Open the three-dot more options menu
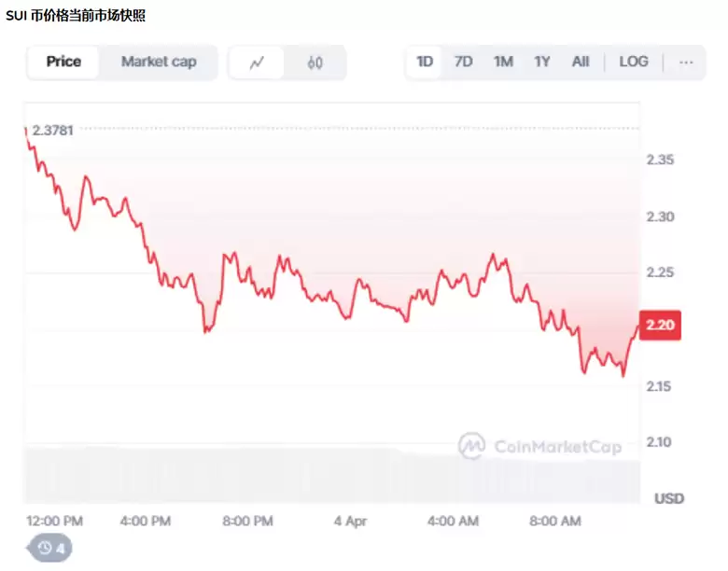This screenshot has width=728, height=571. click(686, 62)
